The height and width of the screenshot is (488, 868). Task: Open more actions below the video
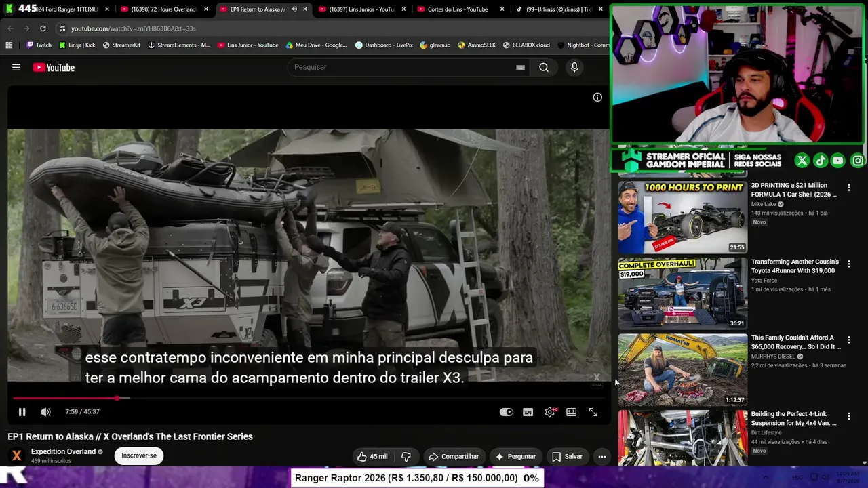coord(601,457)
